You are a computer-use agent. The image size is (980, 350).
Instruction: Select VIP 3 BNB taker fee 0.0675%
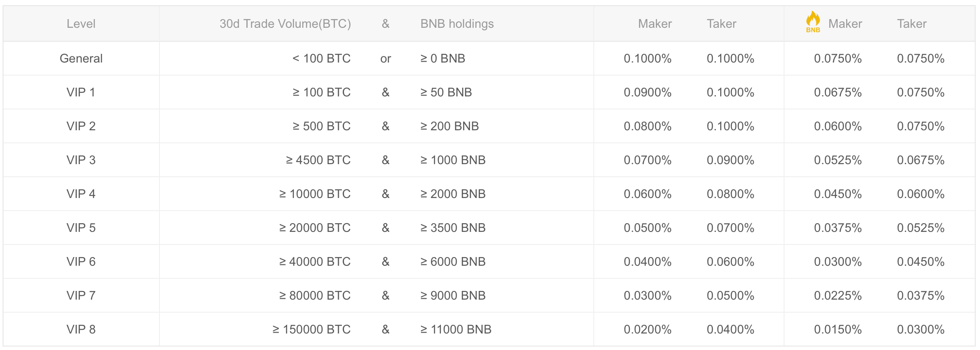pyautogui.click(x=921, y=160)
